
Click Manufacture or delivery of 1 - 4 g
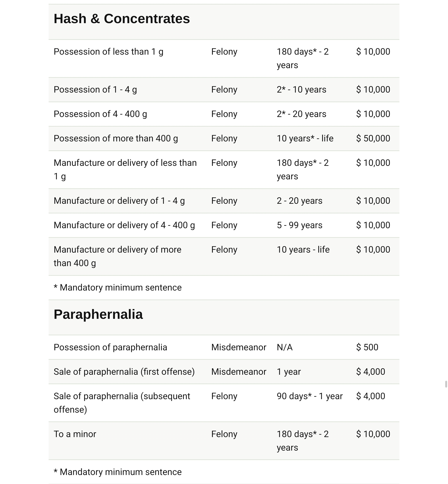[x=119, y=201]
